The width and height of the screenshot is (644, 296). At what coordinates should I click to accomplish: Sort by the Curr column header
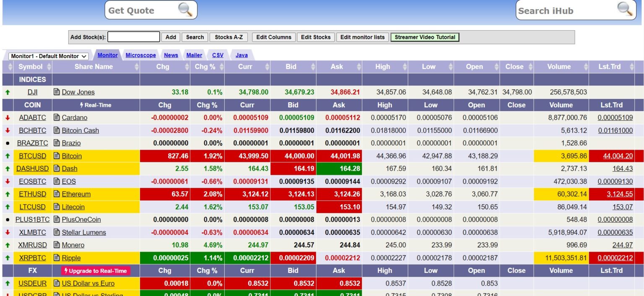[247, 67]
